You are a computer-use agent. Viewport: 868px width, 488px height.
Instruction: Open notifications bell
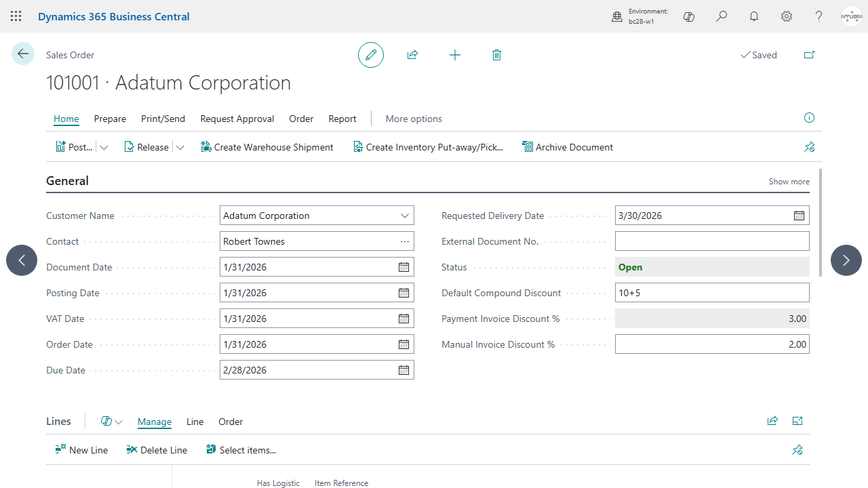click(754, 16)
